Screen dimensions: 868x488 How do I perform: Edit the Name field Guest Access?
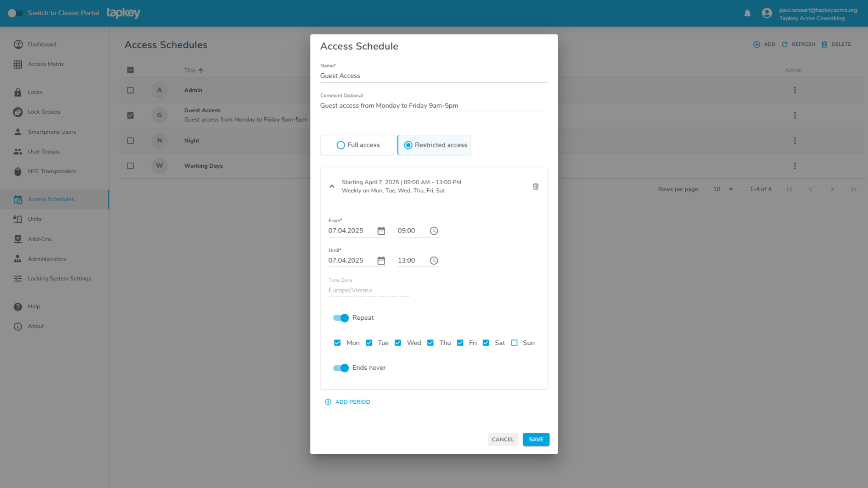pos(434,76)
